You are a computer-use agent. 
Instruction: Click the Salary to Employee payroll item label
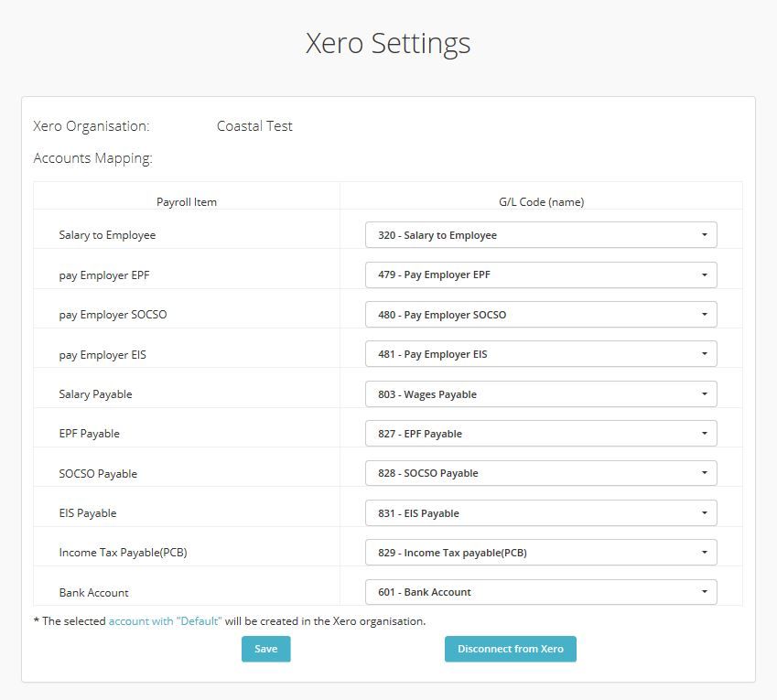(x=107, y=235)
